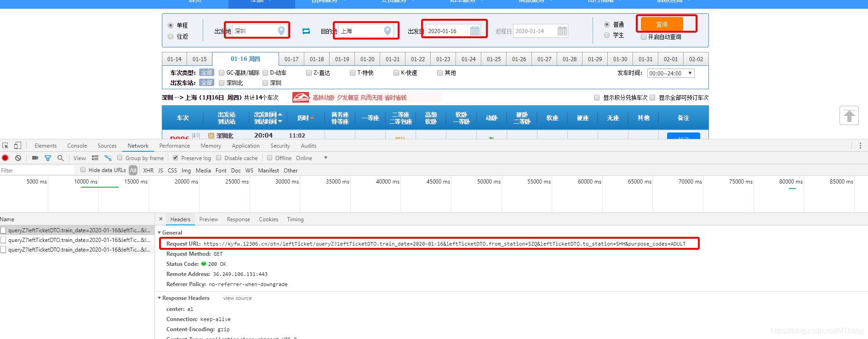
Task: Open the return date calendar icon
Action: pos(562,31)
